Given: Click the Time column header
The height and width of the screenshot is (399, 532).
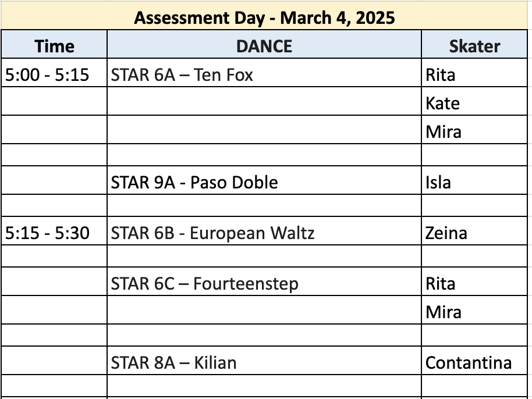Looking at the screenshot, I should point(54,44).
